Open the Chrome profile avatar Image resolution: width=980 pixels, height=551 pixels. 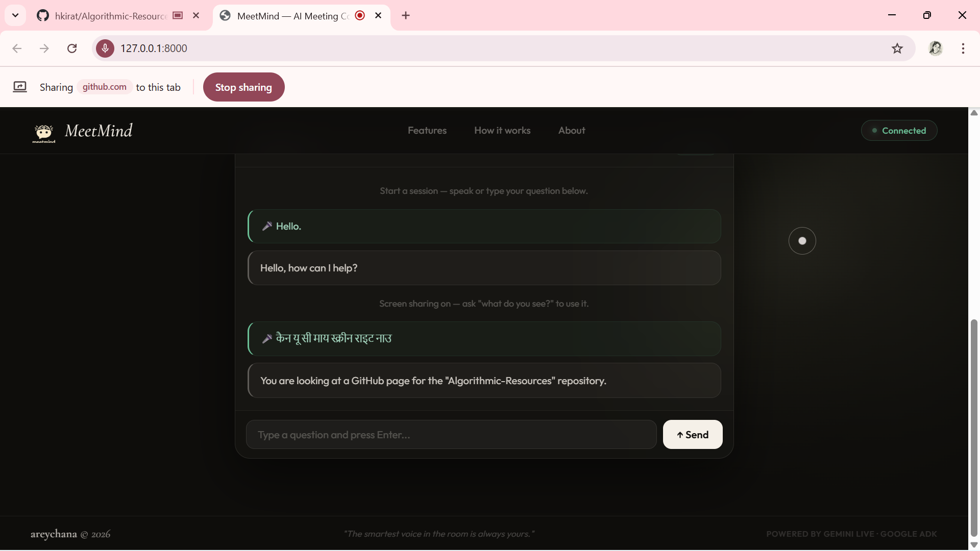tap(936, 48)
